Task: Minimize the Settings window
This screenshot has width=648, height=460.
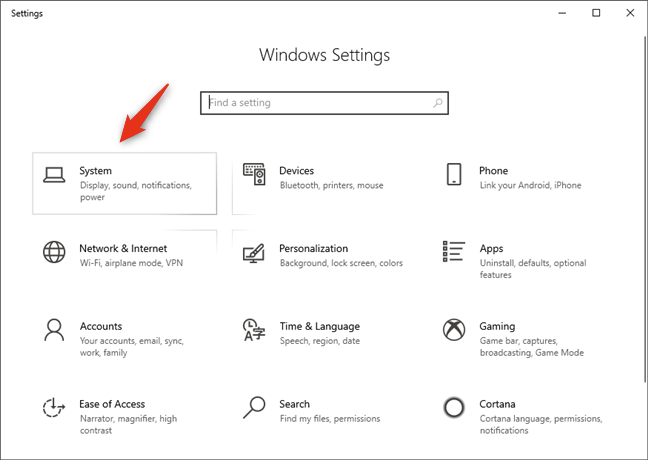Action: pos(562,13)
